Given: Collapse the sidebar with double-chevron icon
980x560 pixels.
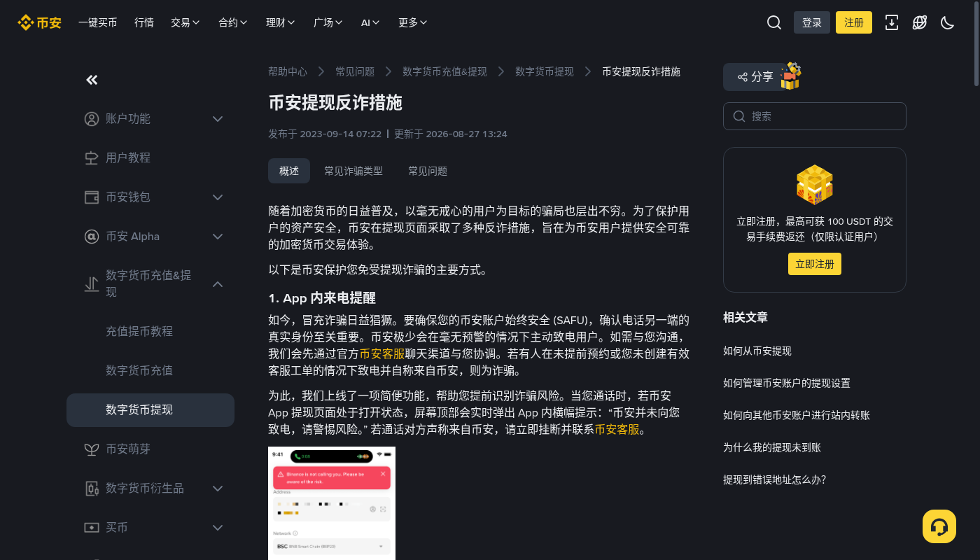Looking at the screenshot, I should coord(92,80).
